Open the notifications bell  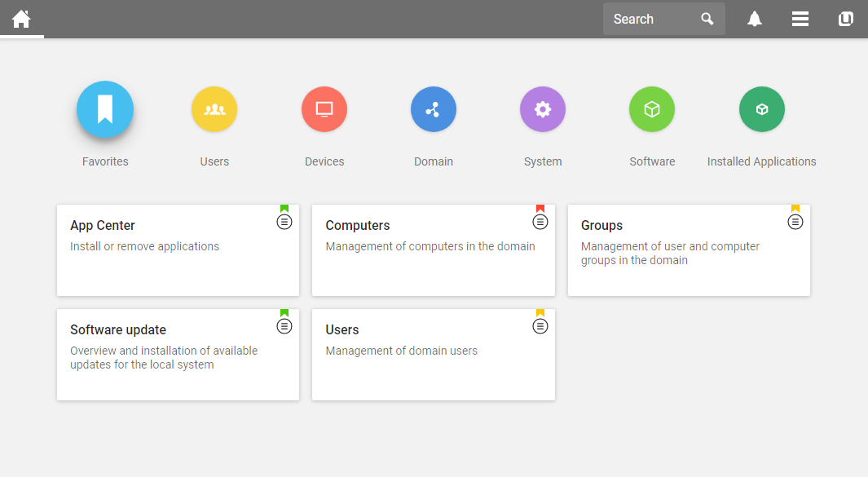(754, 18)
